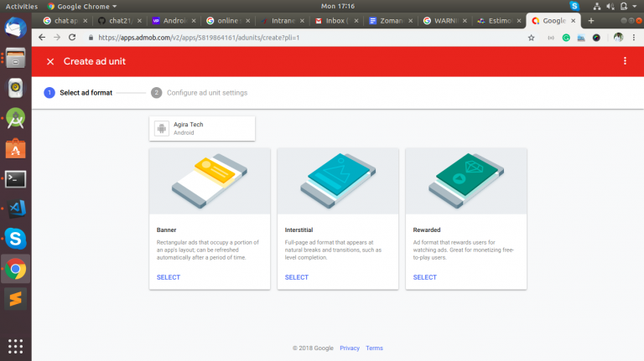Image resolution: width=644 pixels, height=361 pixels.
Task: Open the Google Chrome app menu
Action: click(82, 6)
